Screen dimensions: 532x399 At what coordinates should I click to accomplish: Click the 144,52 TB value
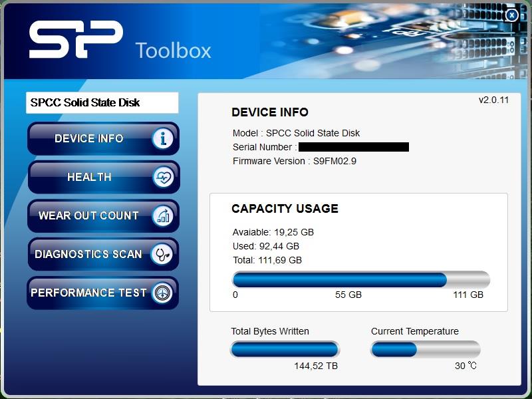click(316, 366)
